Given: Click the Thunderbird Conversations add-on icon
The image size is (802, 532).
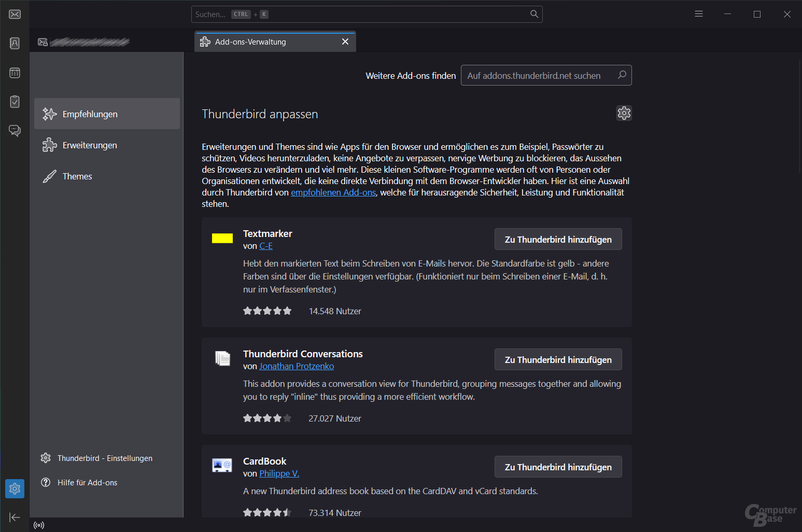Looking at the screenshot, I should [x=222, y=358].
